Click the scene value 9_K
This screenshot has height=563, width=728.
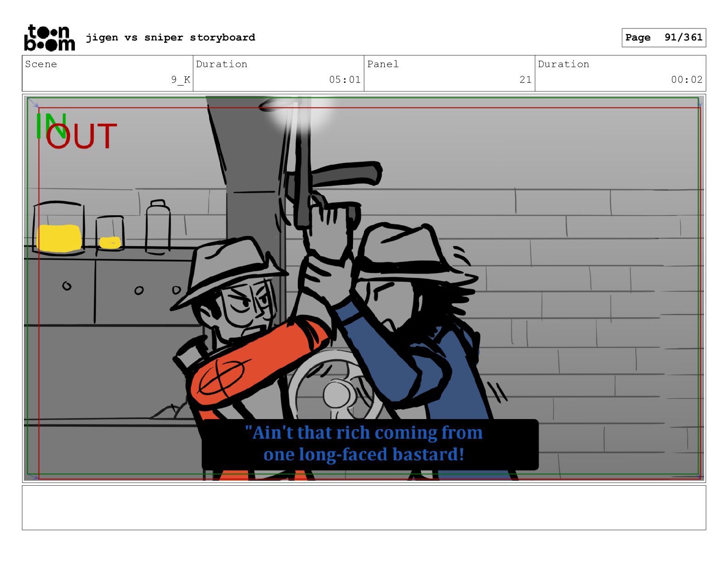[x=181, y=80]
